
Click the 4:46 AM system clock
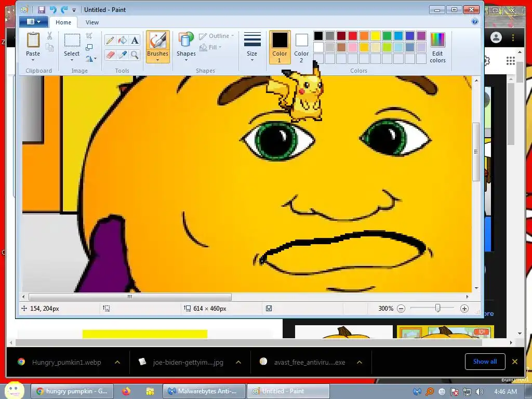pos(506,391)
